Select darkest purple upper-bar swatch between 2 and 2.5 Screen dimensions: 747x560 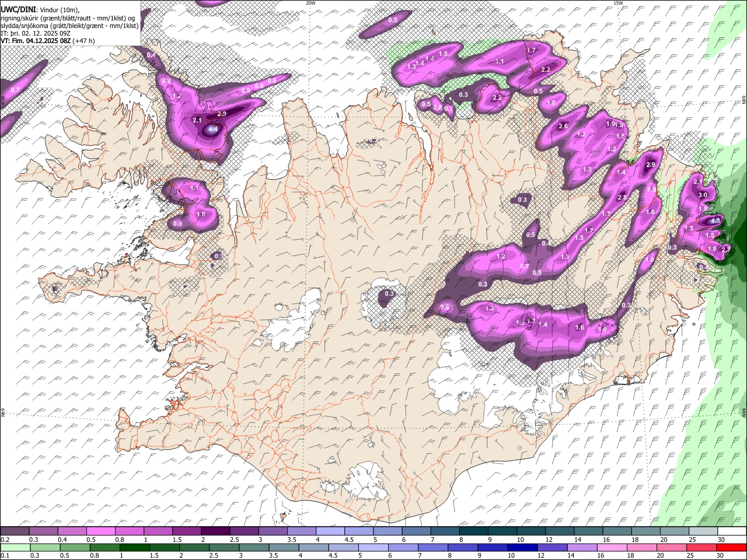[215, 531]
